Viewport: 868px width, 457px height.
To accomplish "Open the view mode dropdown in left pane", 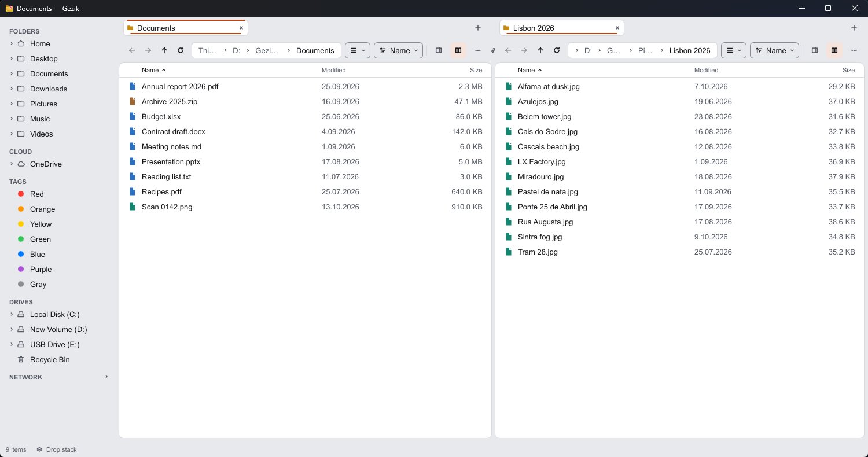I will click(x=358, y=50).
